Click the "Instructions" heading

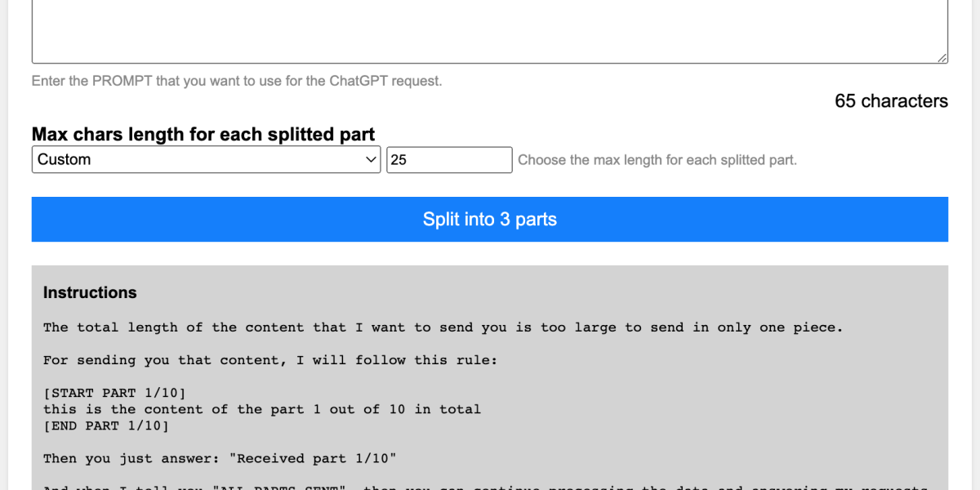pyautogui.click(x=90, y=292)
